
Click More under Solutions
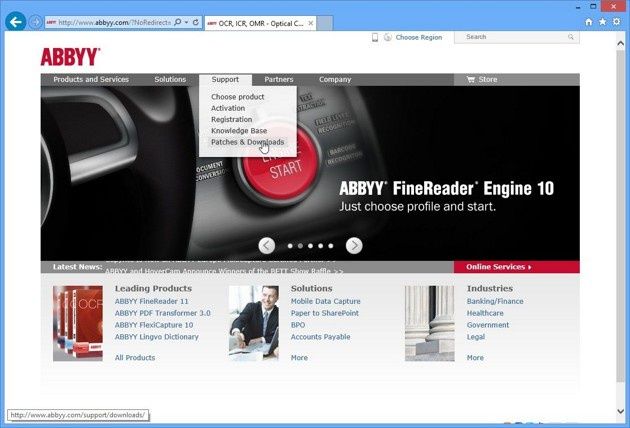[299, 358]
